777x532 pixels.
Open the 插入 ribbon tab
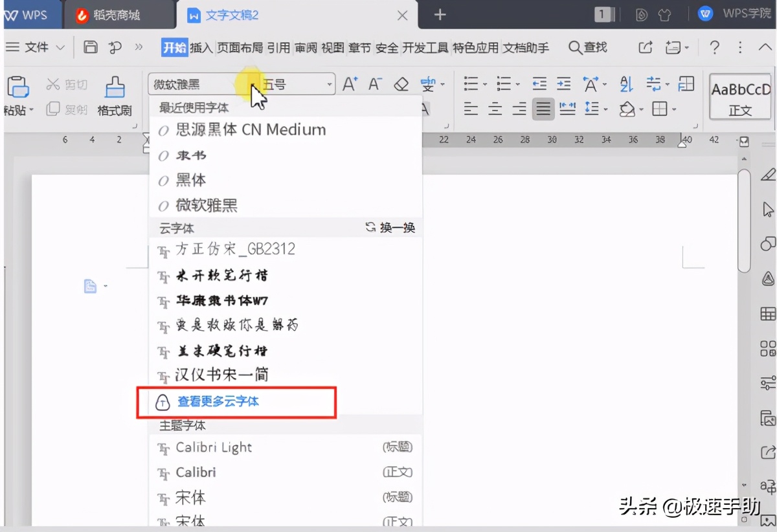201,47
